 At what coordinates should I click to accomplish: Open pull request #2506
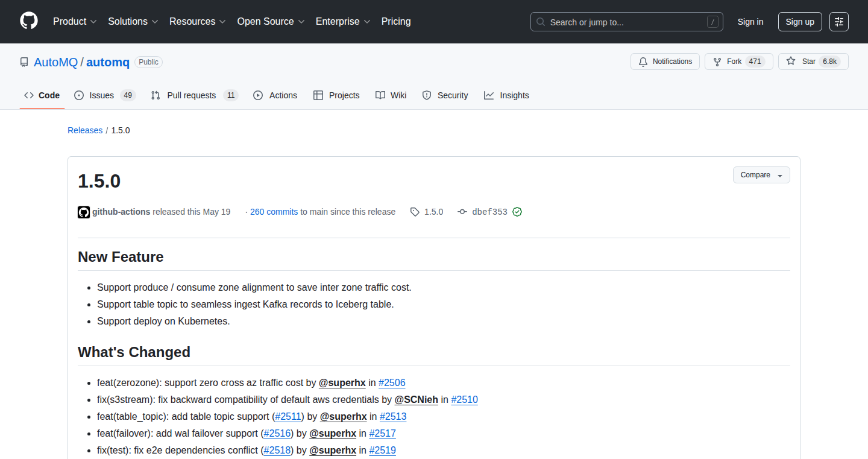pyautogui.click(x=392, y=382)
